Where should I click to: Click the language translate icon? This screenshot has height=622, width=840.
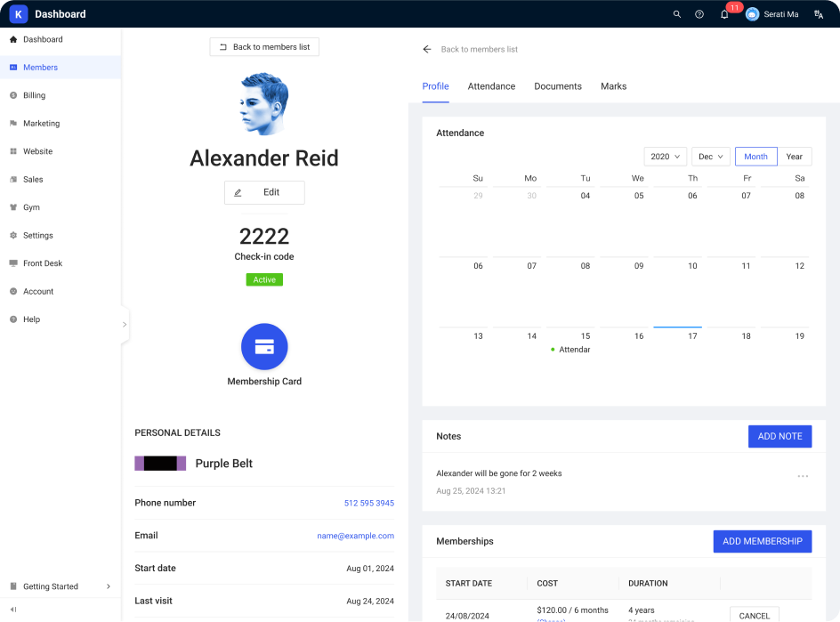click(x=819, y=14)
